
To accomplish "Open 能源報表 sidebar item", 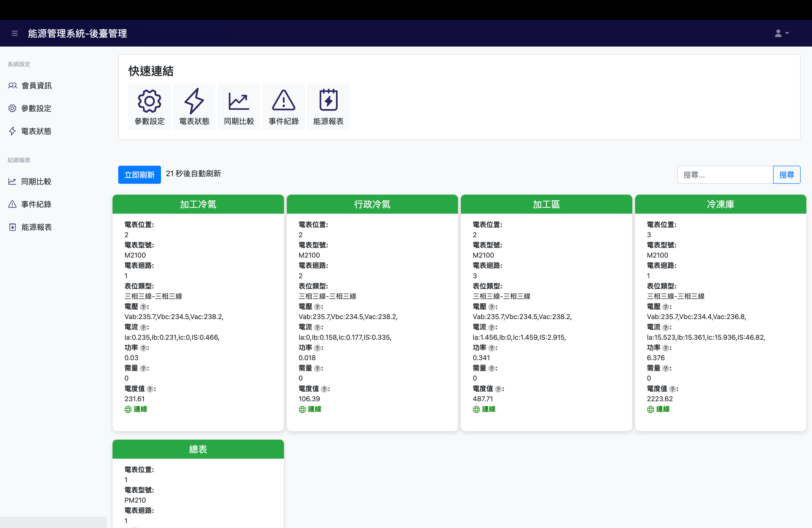I will (x=36, y=227).
